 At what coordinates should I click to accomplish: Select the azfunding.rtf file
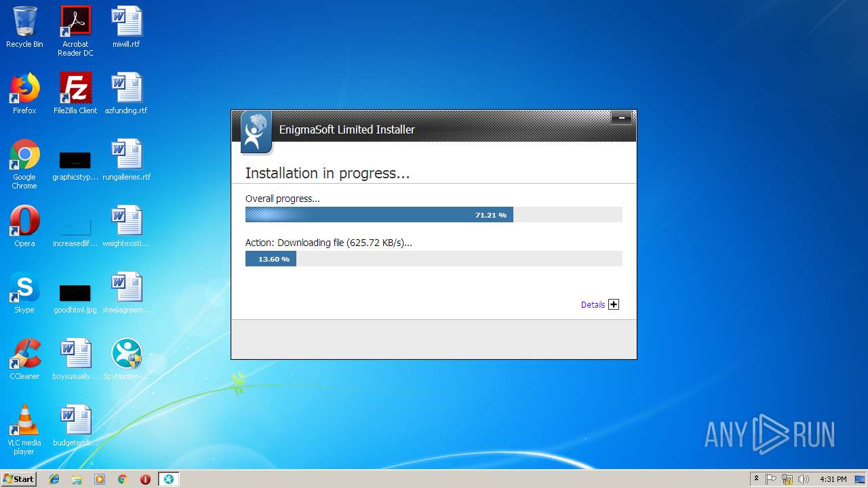pyautogui.click(x=126, y=94)
